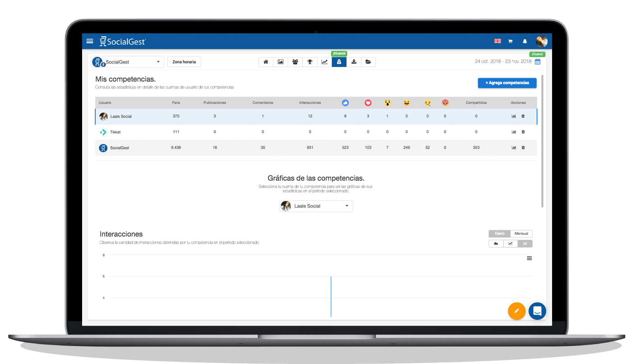Click the Interacciones column header
The height and width of the screenshot is (364, 636).
coord(310,103)
